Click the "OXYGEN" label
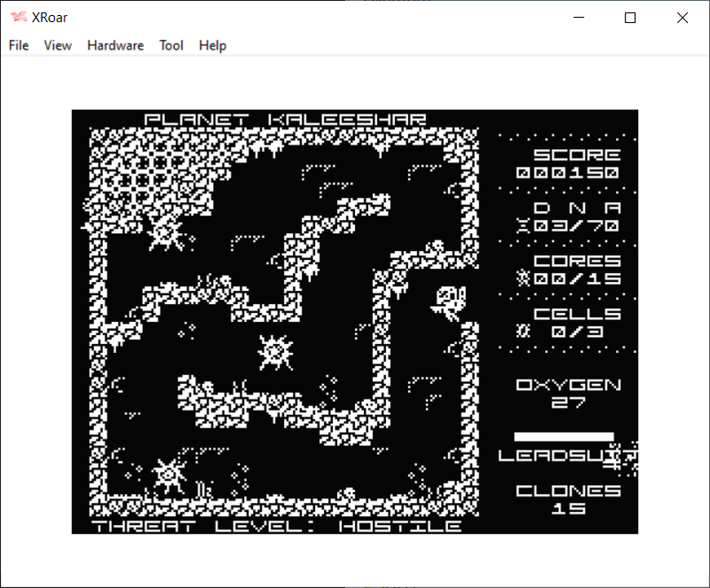710x588 pixels. tap(568, 385)
